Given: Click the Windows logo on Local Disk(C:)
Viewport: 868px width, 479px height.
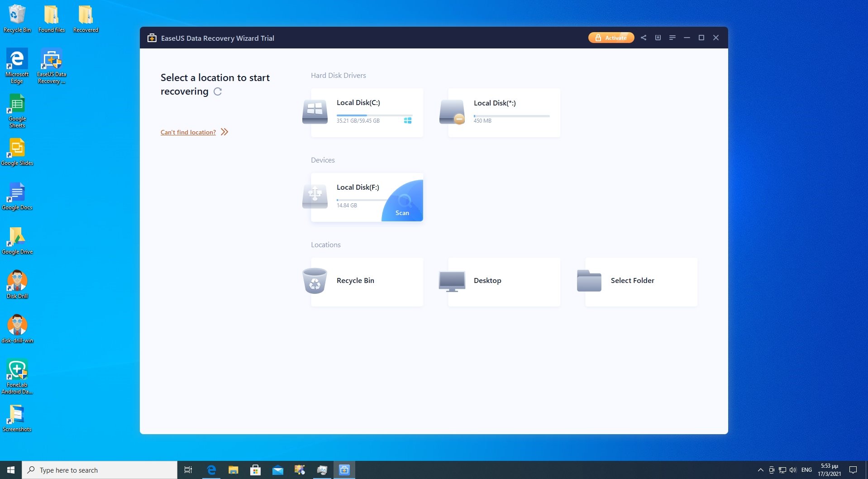Looking at the screenshot, I should [x=408, y=120].
